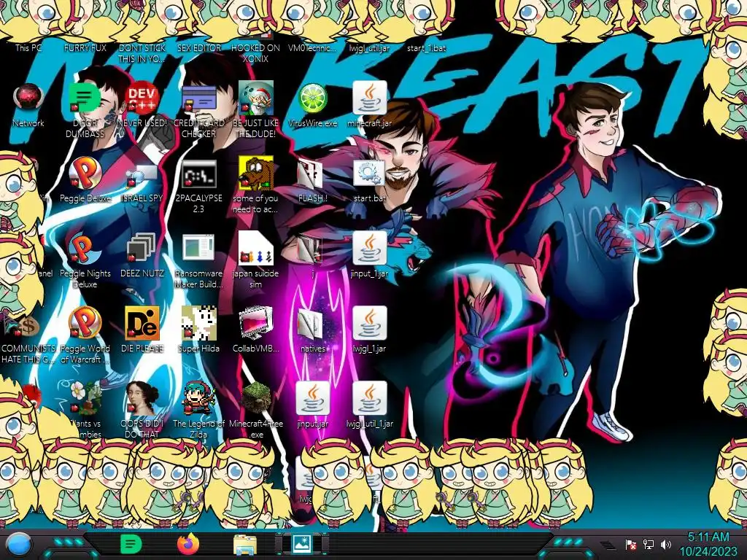This screenshot has width=747, height=560.
Task: Open the 'some of you need to ac...' dog icon
Action: (x=255, y=174)
